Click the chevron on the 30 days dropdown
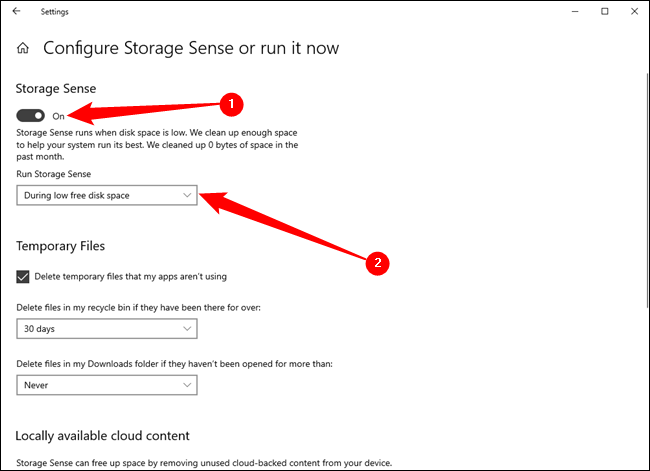Image resolution: width=650 pixels, height=471 pixels. click(187, 329)
